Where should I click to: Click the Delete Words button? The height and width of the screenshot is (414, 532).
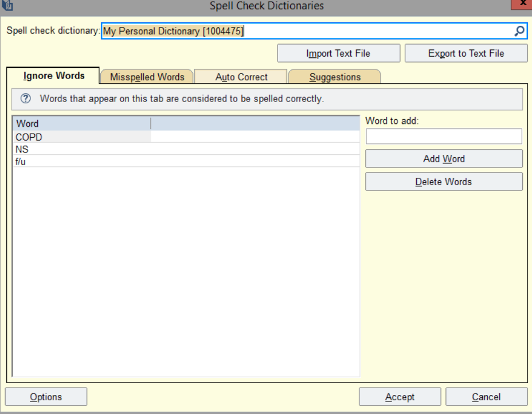coord(444,182)
